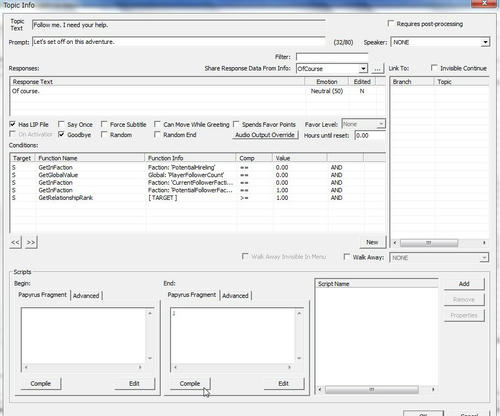Click the previous info << arrow button
This screenshot has width=500, height=416.
(15, 242)
